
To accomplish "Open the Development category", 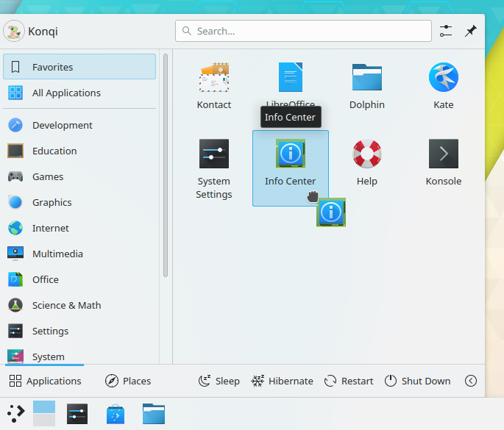I will point(79,125).
